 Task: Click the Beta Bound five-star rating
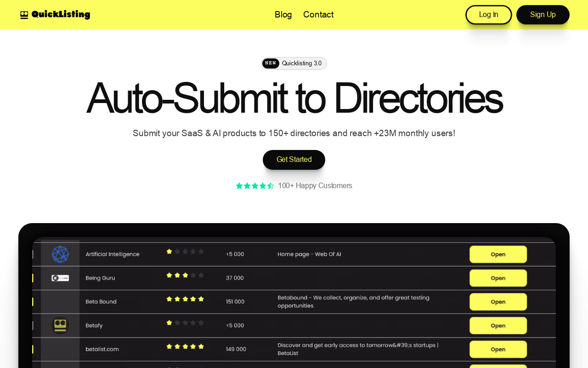point(185,299)
